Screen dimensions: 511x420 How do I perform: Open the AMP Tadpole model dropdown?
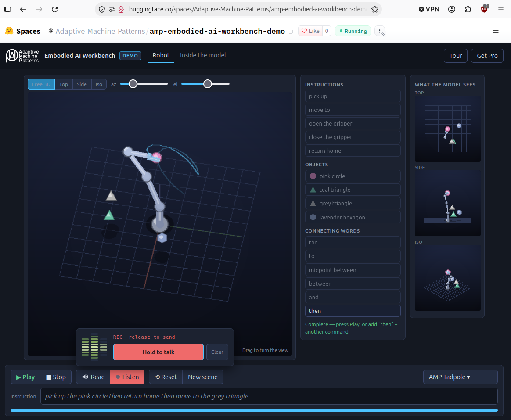460,377
